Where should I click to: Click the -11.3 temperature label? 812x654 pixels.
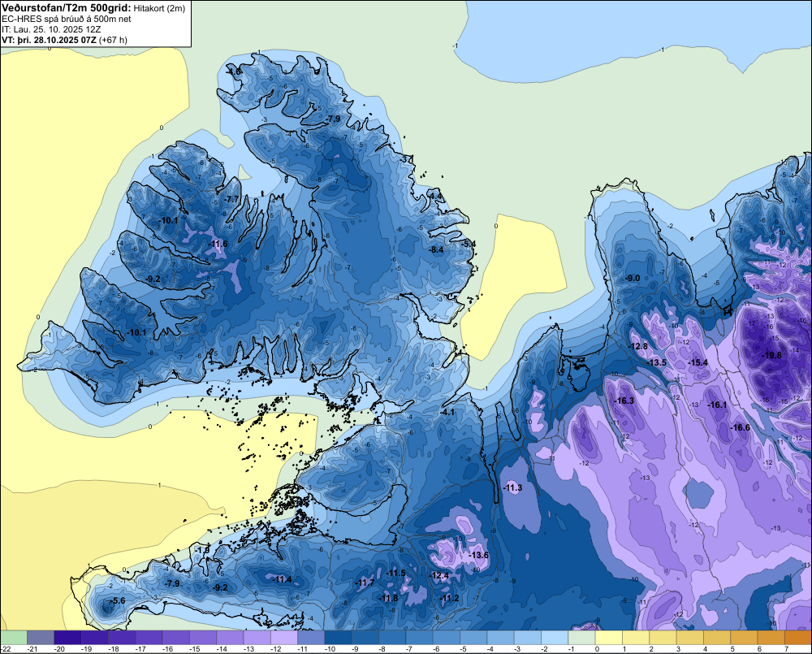pos(512,488)
